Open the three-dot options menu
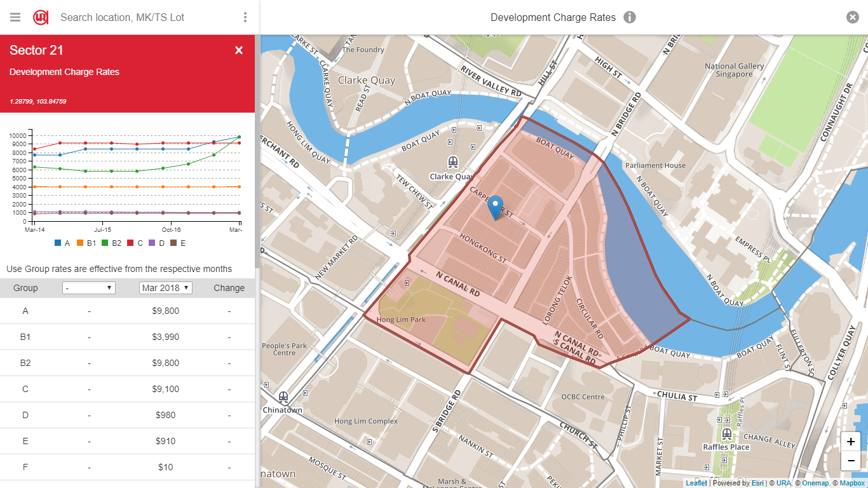Viewport: 868px width, 488px height. (x=245, y=17)
